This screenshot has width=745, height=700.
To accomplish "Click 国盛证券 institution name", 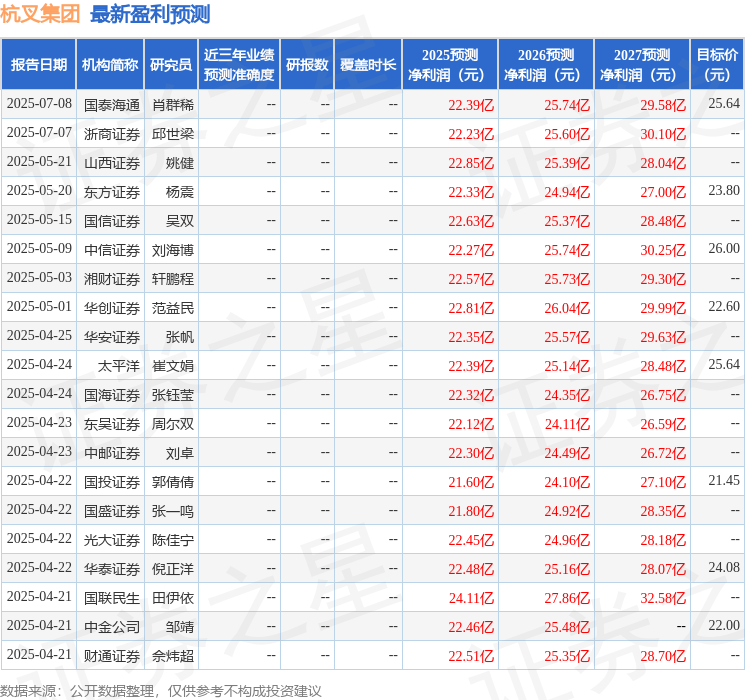I will pyautogui.click(x=112, y=511).
